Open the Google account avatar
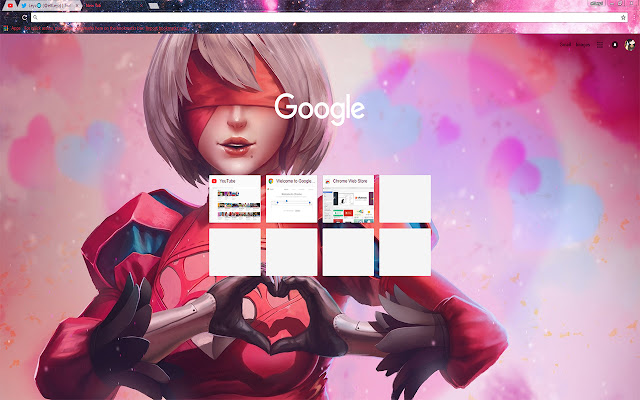This screenshot has width=640, height=400. (630, 45)
